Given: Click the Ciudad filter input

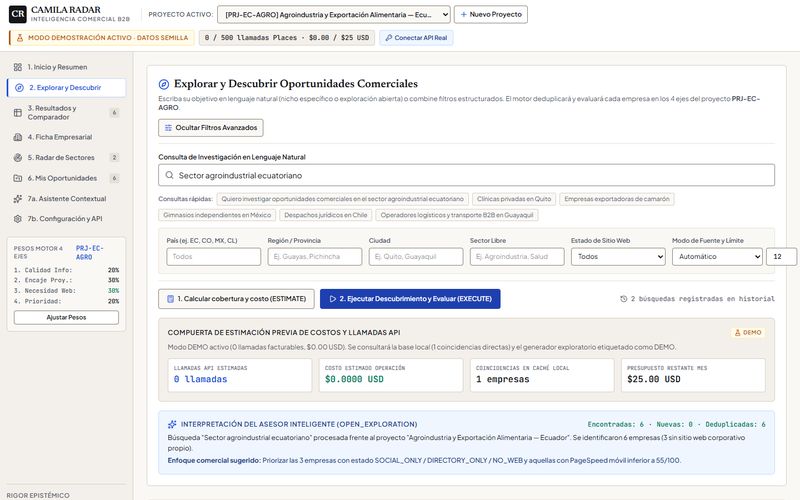Looking at the screenshot, I should (416, 257).
